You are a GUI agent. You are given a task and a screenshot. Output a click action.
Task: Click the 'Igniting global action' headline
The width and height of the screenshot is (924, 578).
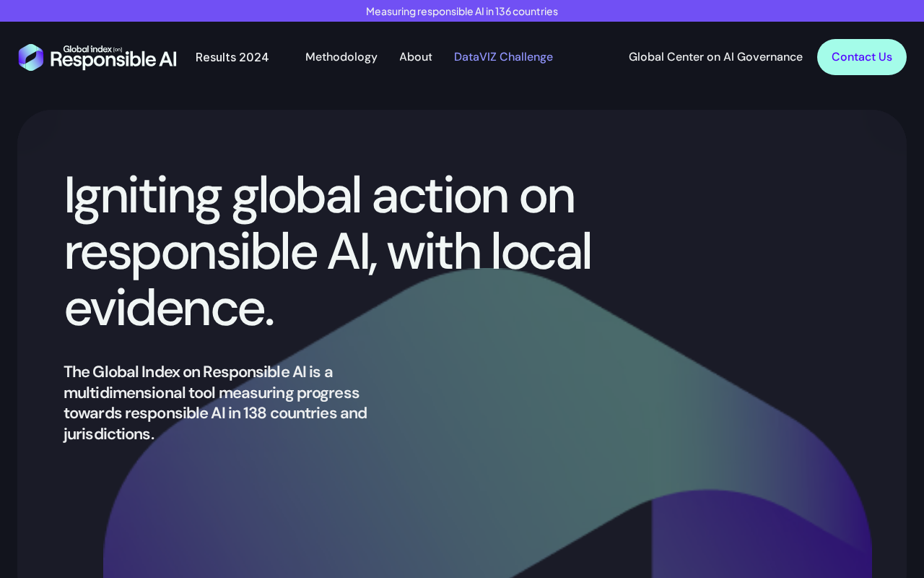[x=319, y=195]
